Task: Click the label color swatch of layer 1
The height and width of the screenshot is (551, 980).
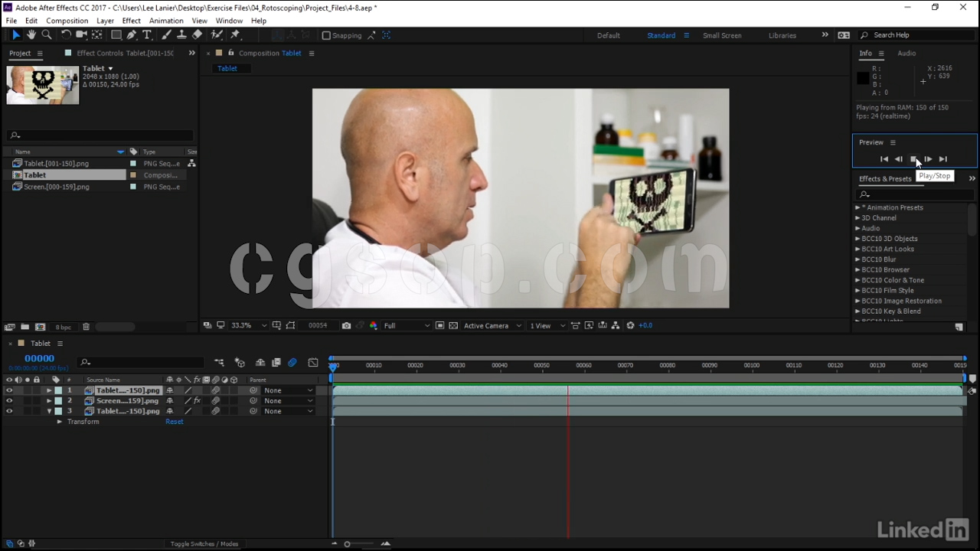Action: tap(58, 390)
